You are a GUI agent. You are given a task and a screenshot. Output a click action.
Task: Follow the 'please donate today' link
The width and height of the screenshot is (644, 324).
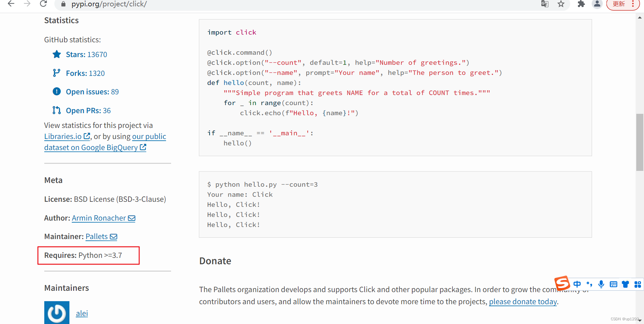[523, 302]
